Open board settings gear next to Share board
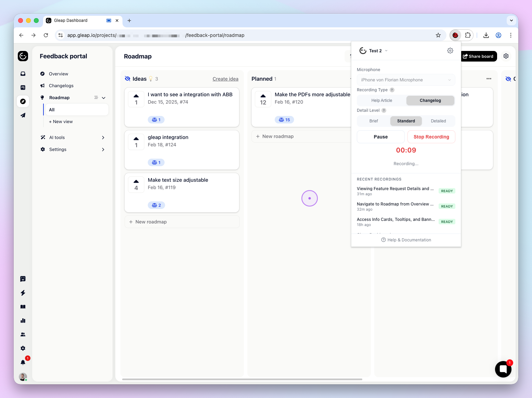 click(506, 56)
